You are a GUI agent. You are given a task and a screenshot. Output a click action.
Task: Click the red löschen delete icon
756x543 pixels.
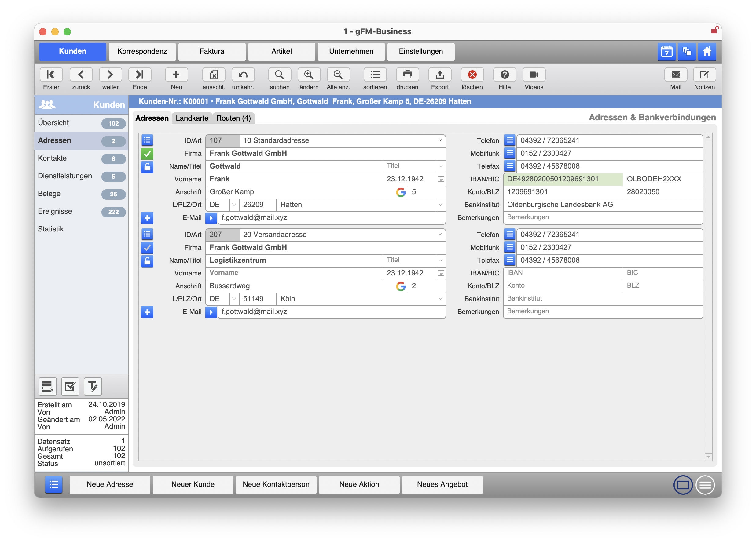[472, 75]
